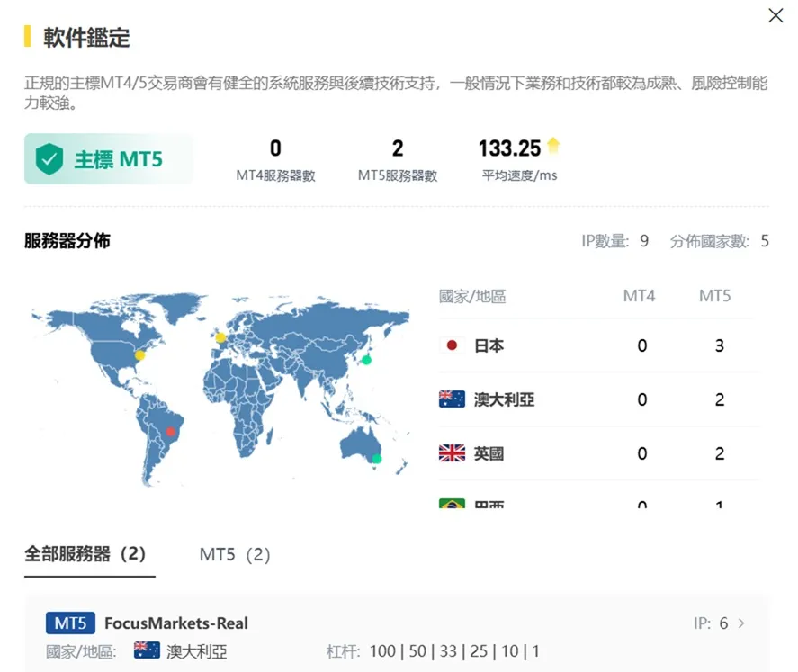Click the green marker on southeastern Australia
This screenshot has height=672, width=798.
click(377, 458)
